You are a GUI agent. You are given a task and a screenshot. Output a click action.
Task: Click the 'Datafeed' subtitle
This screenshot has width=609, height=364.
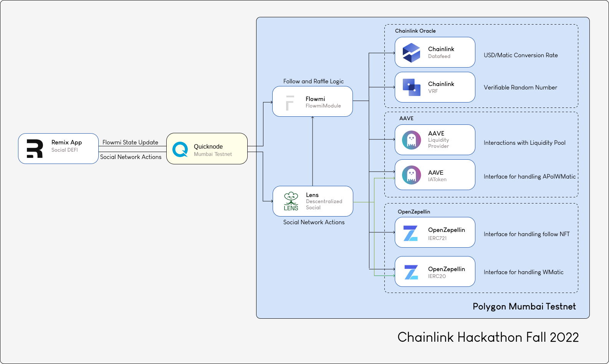tap(439, 56)
